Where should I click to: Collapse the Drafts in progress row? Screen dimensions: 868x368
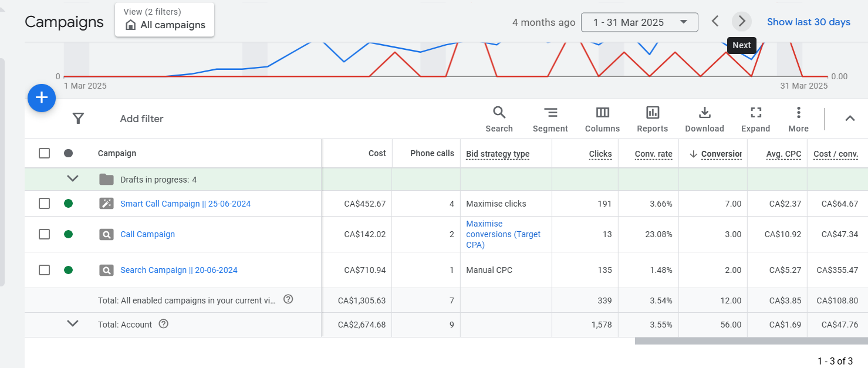(73, 179)
